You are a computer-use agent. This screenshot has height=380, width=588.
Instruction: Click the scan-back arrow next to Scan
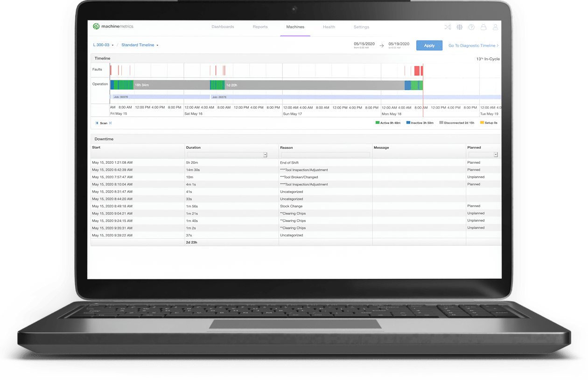tap(96, 123)
